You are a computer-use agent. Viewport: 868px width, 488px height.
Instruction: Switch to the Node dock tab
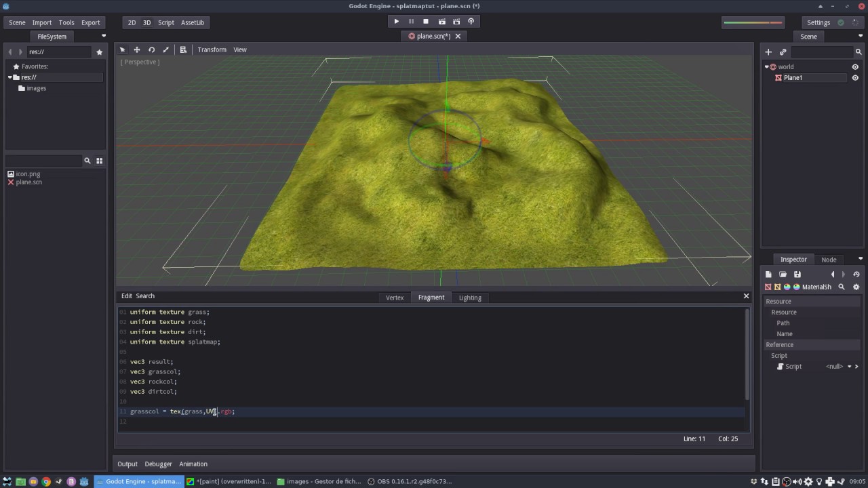pyautogui.click(x=829, y=260)
